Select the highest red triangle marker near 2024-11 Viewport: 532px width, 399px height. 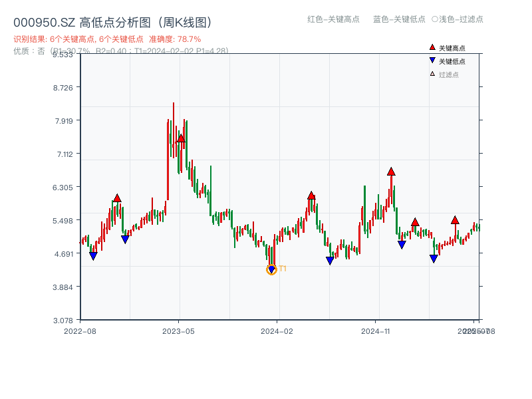tap(391, 172)
